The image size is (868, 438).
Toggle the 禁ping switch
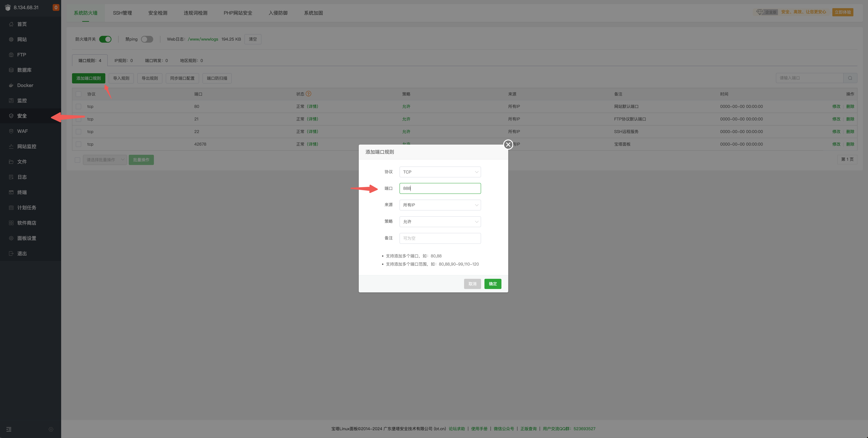click(x=147, y=39)
